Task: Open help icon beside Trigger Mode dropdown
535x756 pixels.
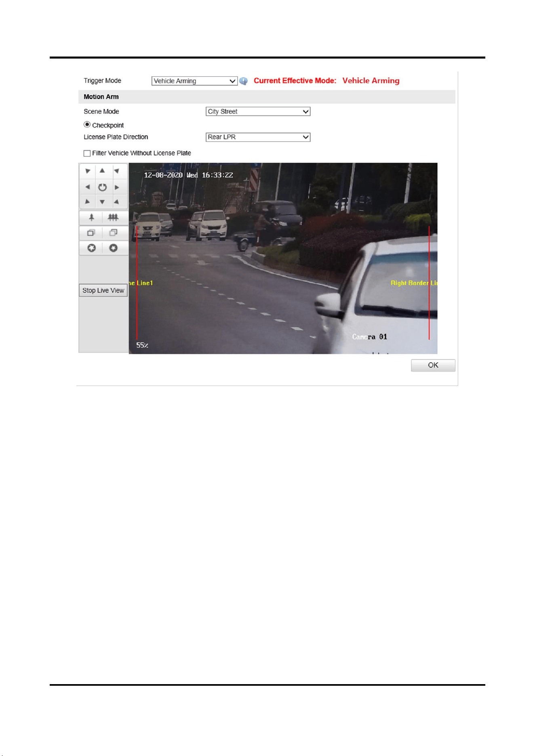Action: click(x=243, y=81)
